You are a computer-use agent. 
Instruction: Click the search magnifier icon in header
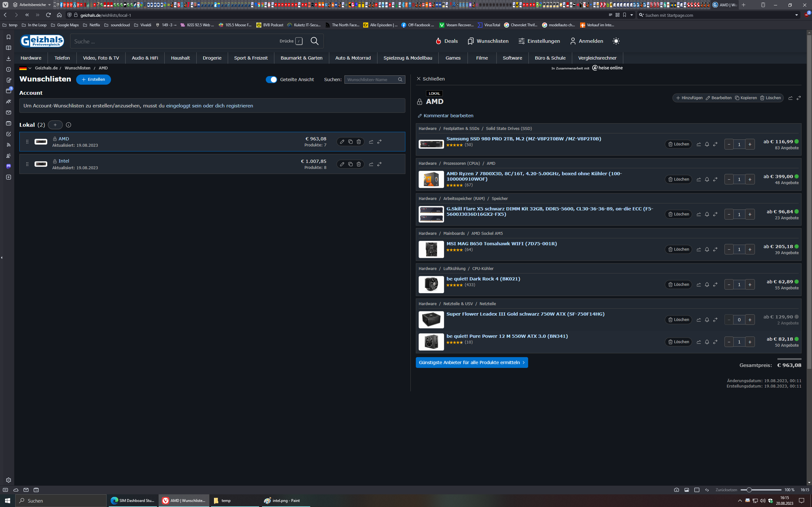[x=314, y=41]
